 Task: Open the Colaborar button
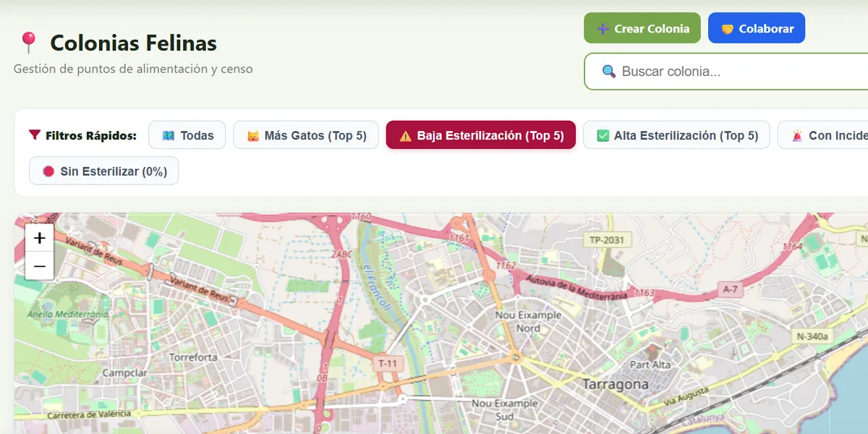757,28
